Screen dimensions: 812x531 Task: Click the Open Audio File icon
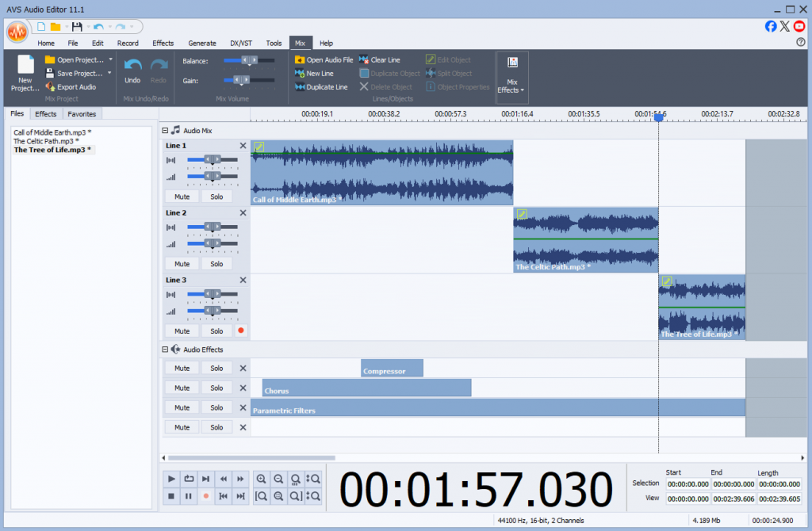tap(300, 60)
